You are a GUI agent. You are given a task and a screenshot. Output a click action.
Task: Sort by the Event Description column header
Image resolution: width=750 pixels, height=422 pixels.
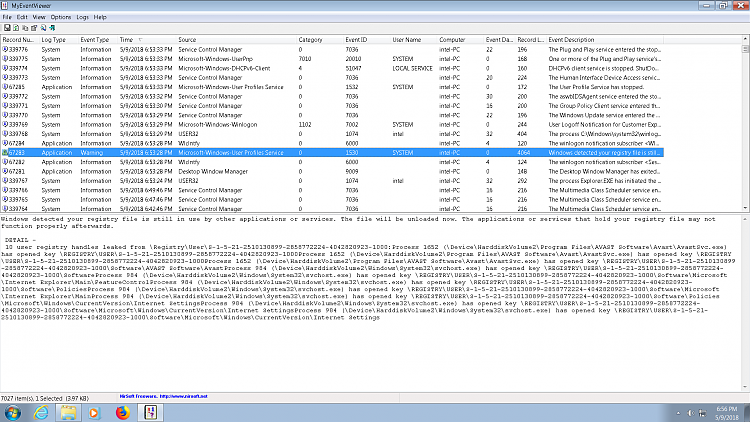click(x=605, y=40)
